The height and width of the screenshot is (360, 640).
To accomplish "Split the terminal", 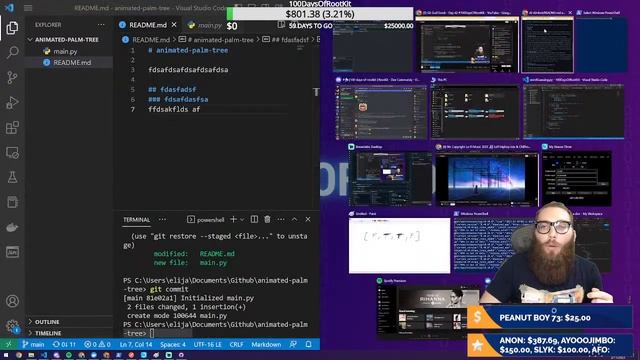I will (x=254, y=220).
